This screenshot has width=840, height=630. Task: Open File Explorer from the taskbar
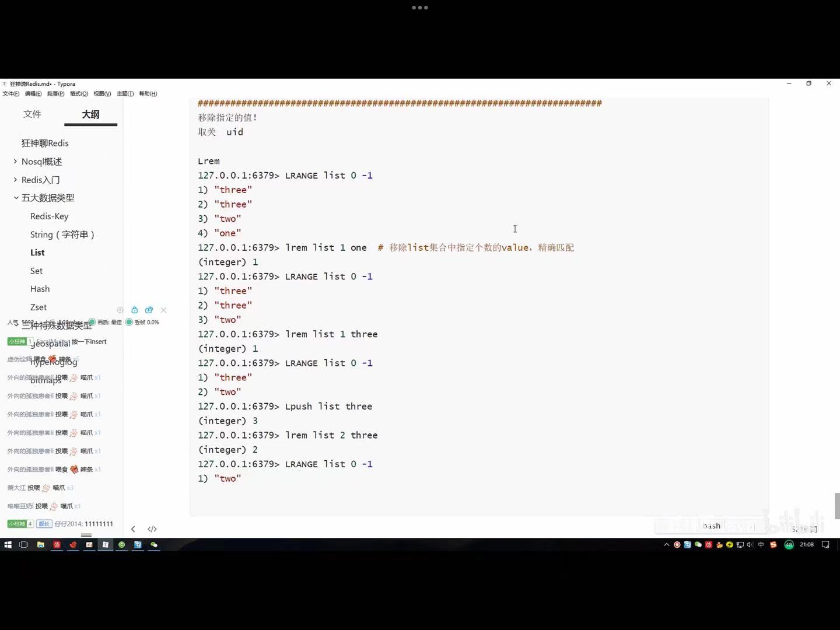[x=40, y=544]
